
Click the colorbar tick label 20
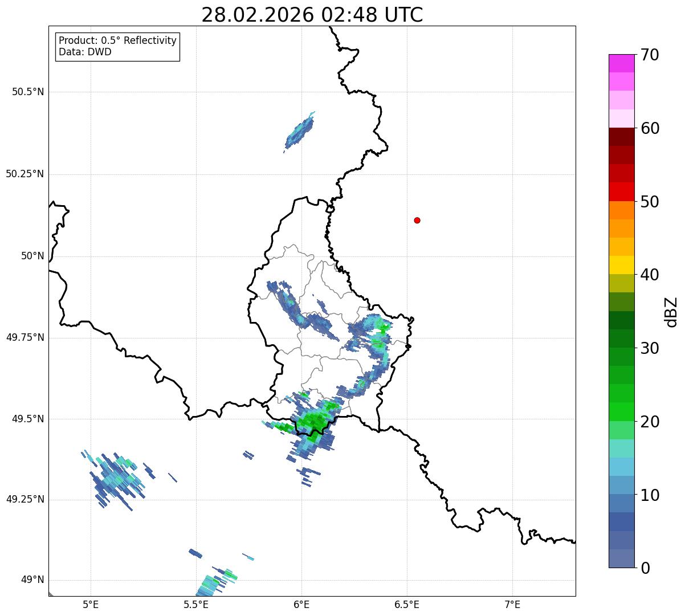(x=650, y=422)
